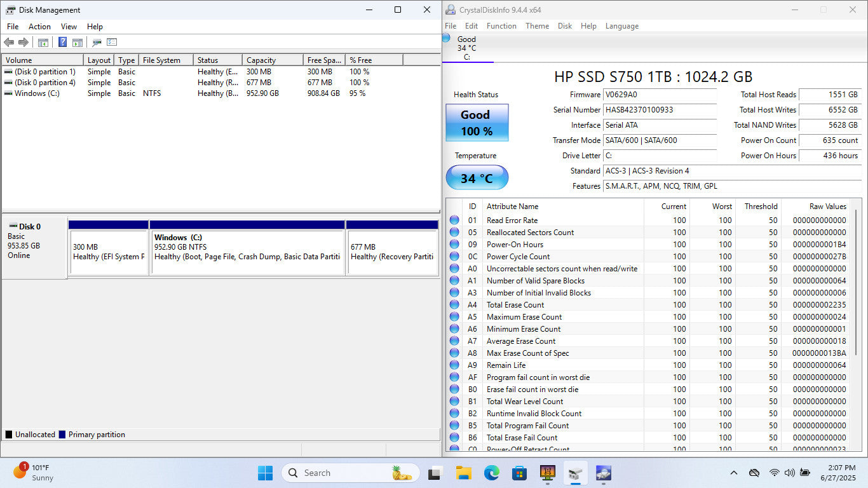The width and height of the screenshot is (868, 488).
Task: Click the Disk Management taskbar icon
Action: click(x=575, y=473)
